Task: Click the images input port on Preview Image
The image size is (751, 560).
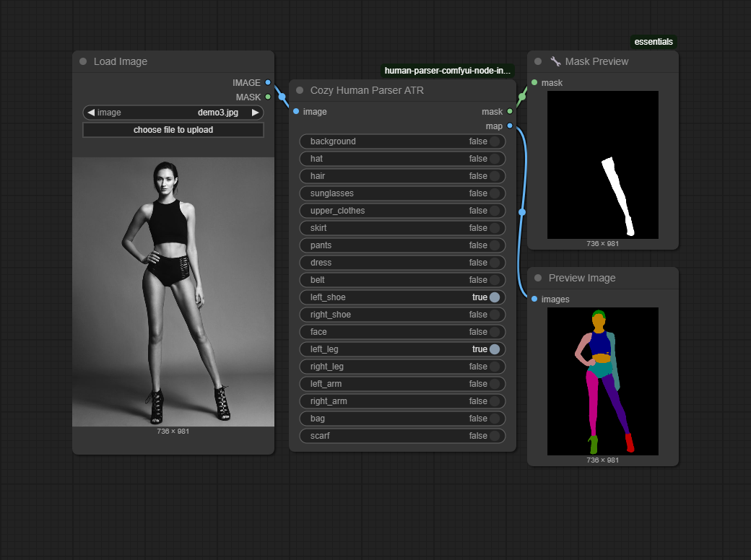Action: click(534, 299)
